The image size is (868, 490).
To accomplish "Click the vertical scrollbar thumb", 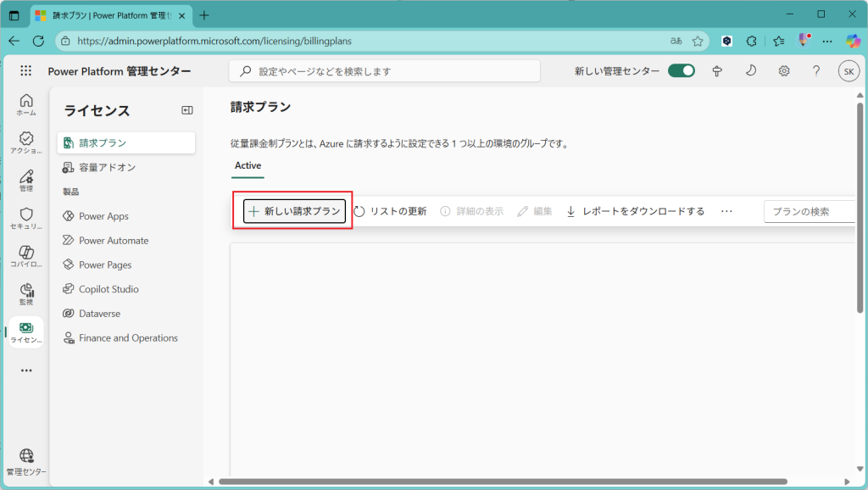I will (x=860, y=208).
